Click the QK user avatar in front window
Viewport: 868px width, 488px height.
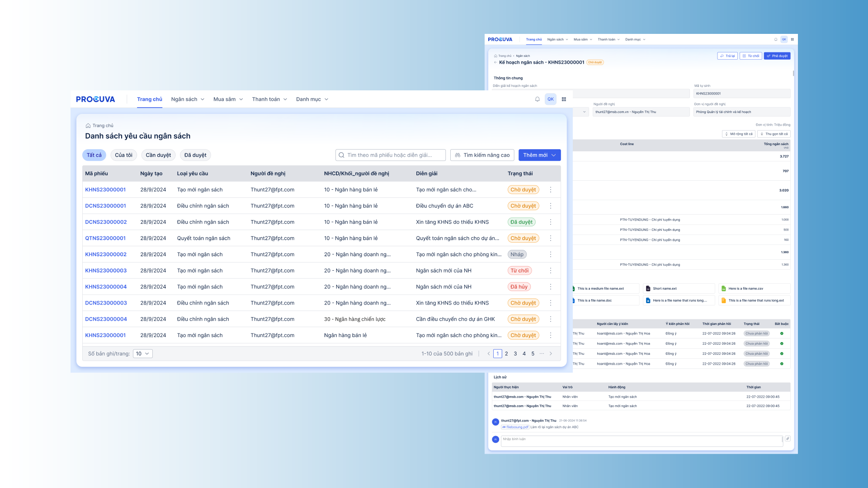[551, 99]
